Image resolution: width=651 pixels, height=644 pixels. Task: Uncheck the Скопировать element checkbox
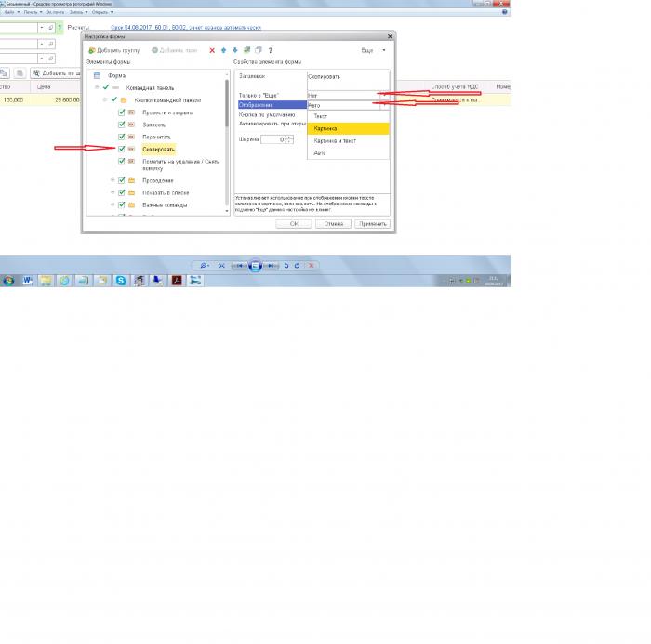[x=121, y=149]
